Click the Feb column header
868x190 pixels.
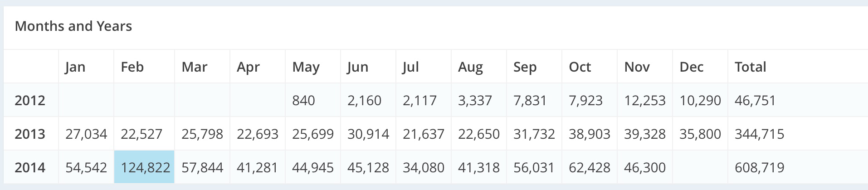click(132, 67)
